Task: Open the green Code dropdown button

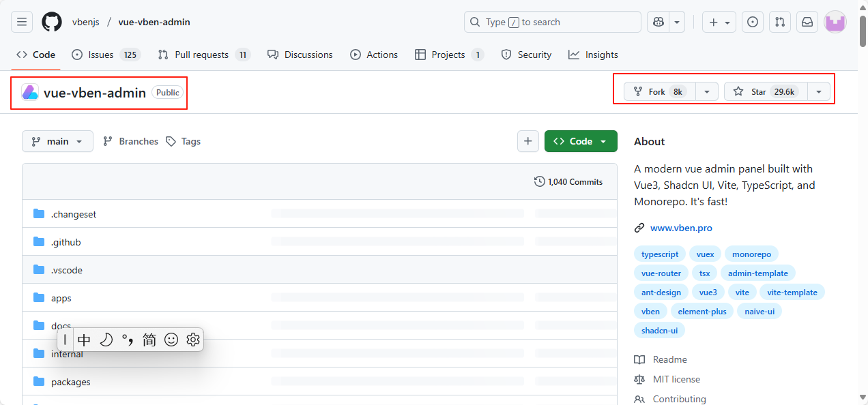Action: click(x=581, y=141)
